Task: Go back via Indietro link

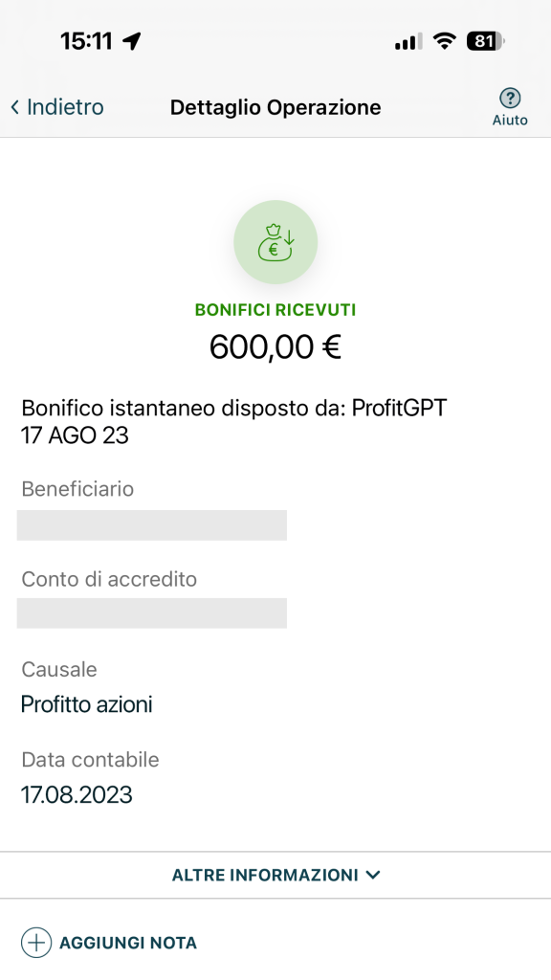Action: click(56, 107)
